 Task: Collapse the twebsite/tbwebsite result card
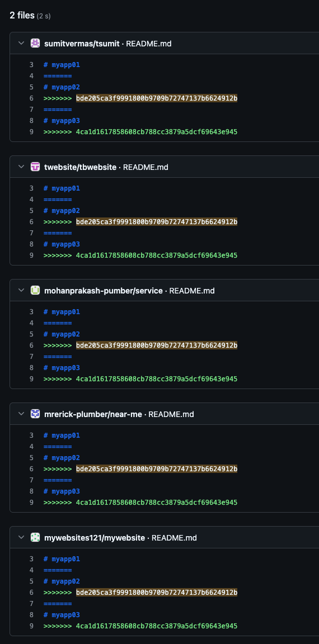21,167
